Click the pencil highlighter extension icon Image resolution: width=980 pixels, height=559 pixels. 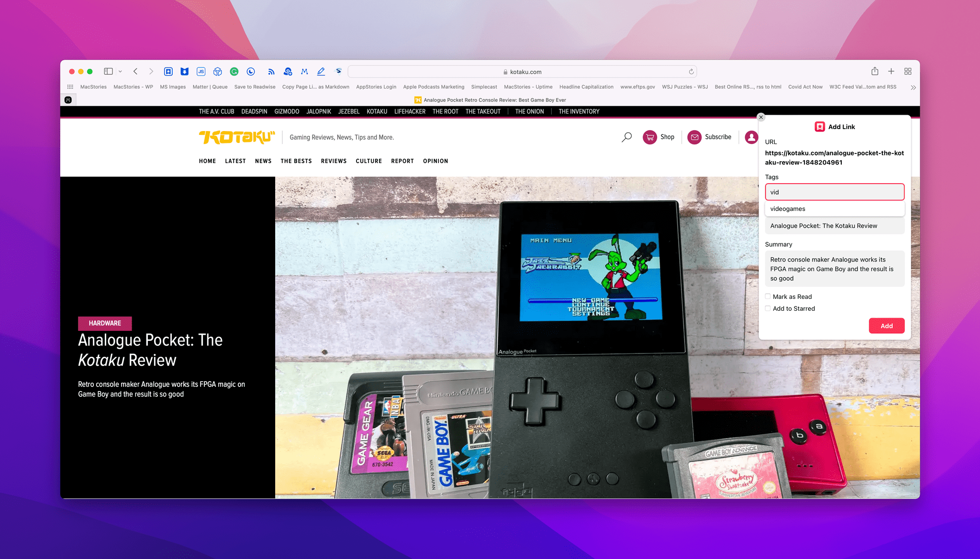(321, 71)
